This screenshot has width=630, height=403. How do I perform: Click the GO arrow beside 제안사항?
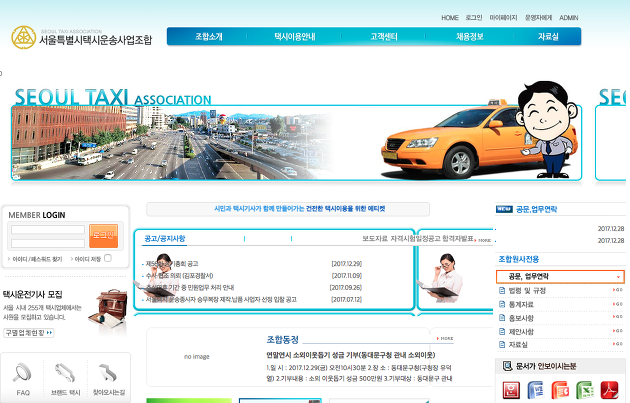point(618,331)
